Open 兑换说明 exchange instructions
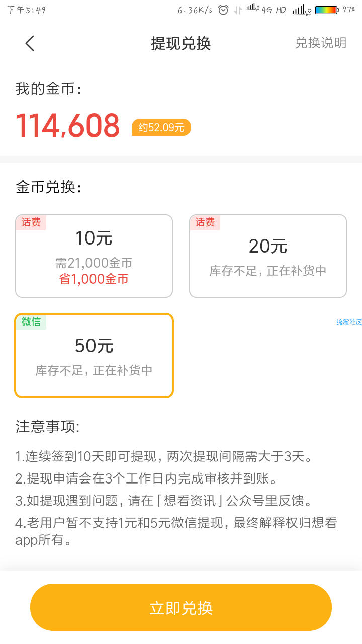This screenshot has width=362, height=644. pos(320,43)
